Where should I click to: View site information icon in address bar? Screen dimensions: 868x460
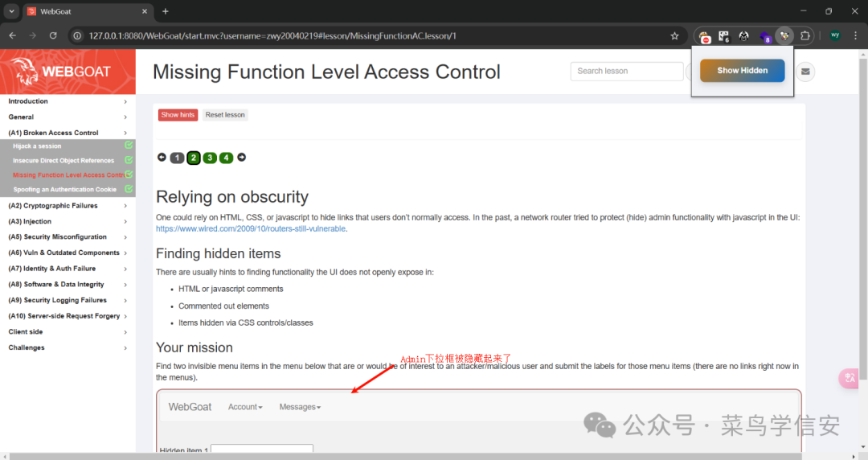(x=77, y=36)
